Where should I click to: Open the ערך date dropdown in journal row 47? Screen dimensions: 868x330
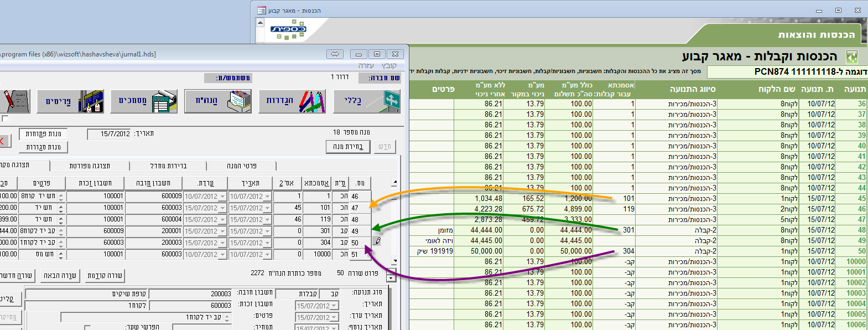click(223, 208)
